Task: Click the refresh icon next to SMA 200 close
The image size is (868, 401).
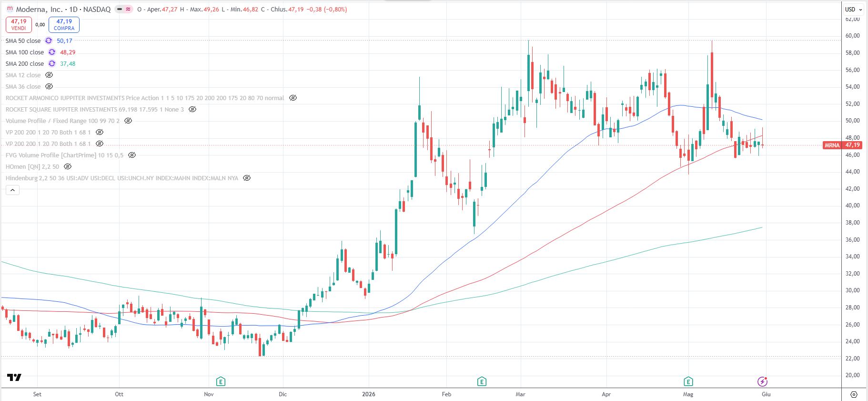Action: click(52, 64)
